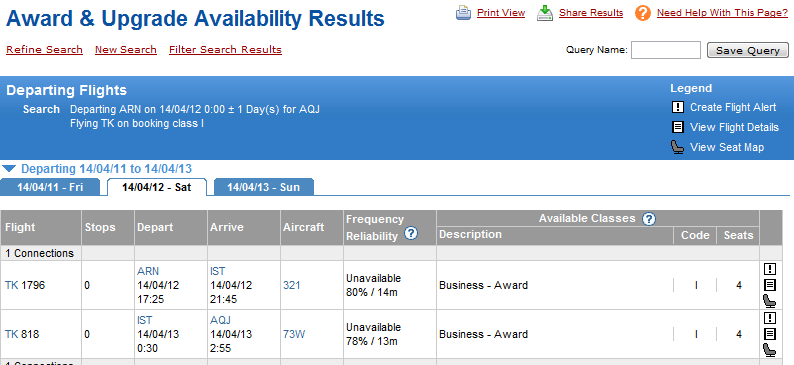Create flight alert for TK 1796
794x365 pixels.
(x=770, y=269)
